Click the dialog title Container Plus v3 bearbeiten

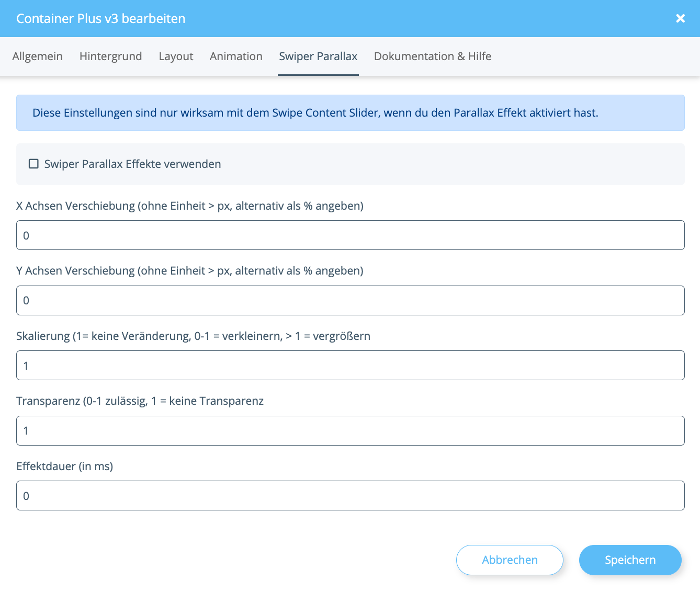point(101,19)
